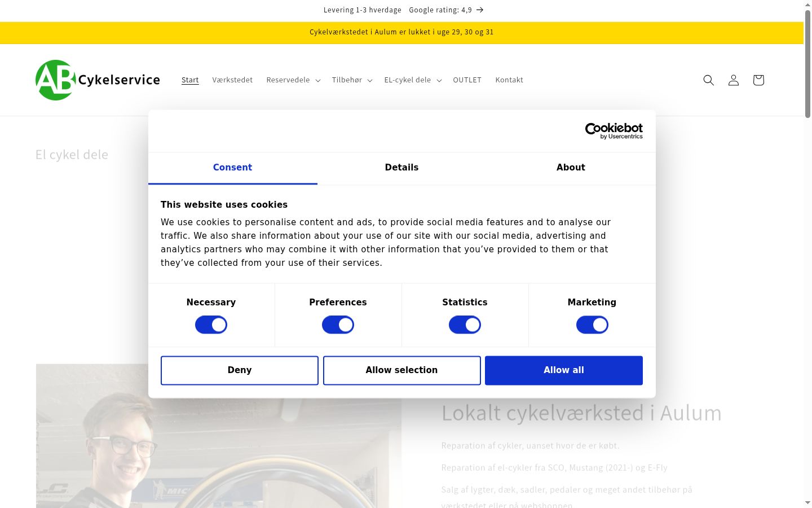Click the Allow selection button
Screen dimensions: 812x508
coord(401,370)
